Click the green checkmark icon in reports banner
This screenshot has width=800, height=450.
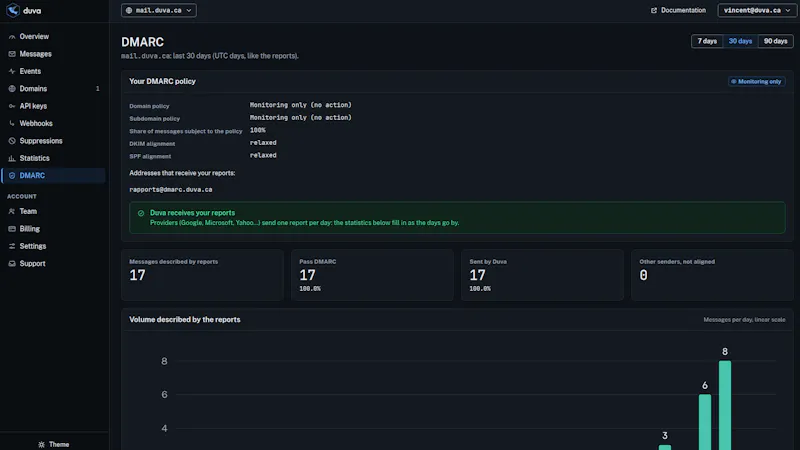tap(141, 213)
